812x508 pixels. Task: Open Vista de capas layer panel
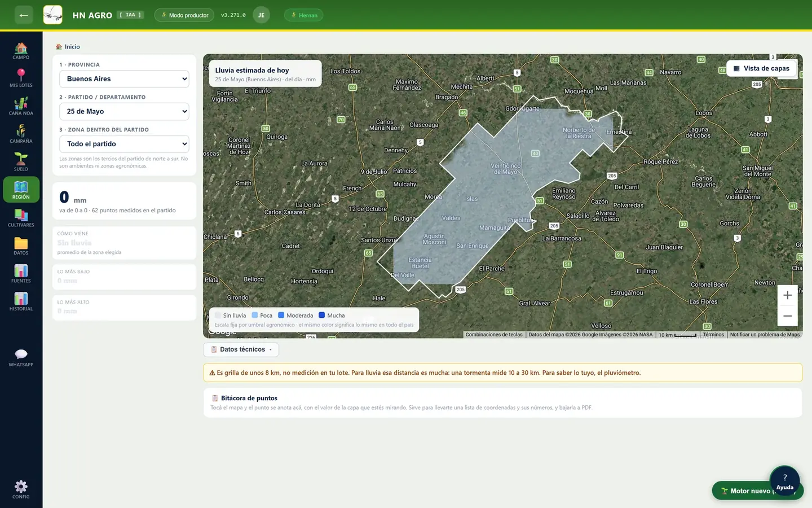761,68
